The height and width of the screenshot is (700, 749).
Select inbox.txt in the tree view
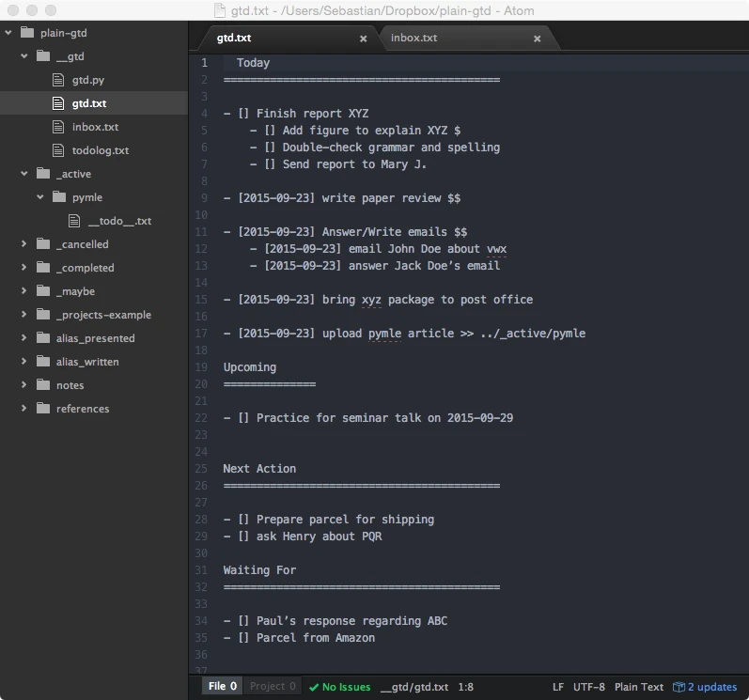click(x=95, y=127)
